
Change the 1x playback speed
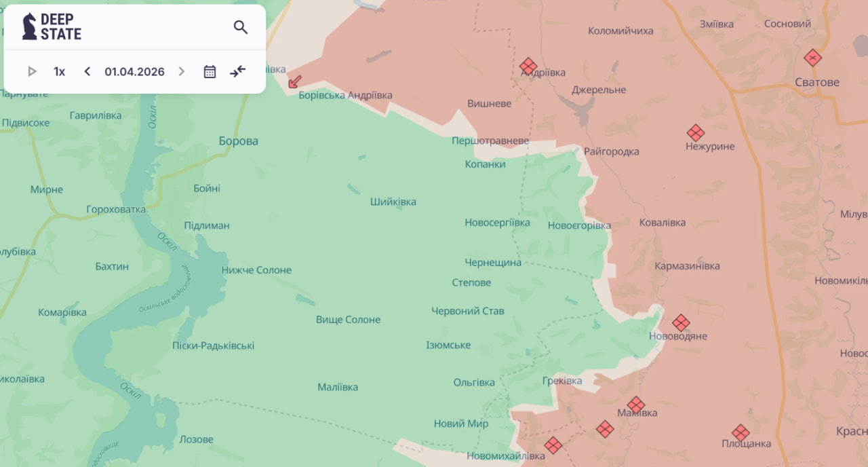(60, 71)
